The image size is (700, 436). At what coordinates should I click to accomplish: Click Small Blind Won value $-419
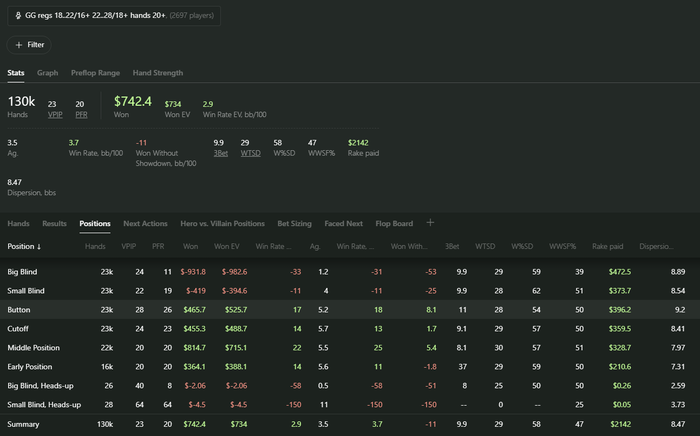click(x=196, y=291)
